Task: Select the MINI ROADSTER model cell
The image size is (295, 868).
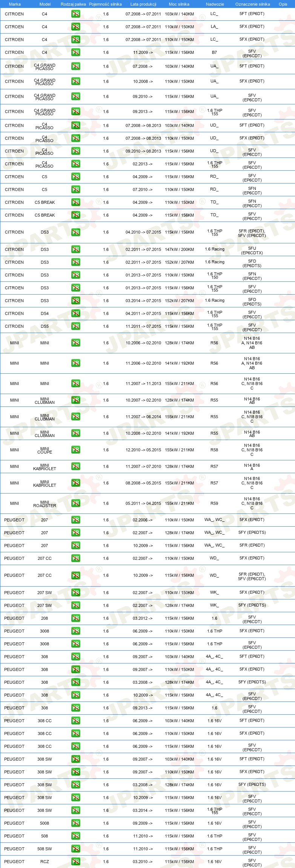Action: click(x=45, y=504)
